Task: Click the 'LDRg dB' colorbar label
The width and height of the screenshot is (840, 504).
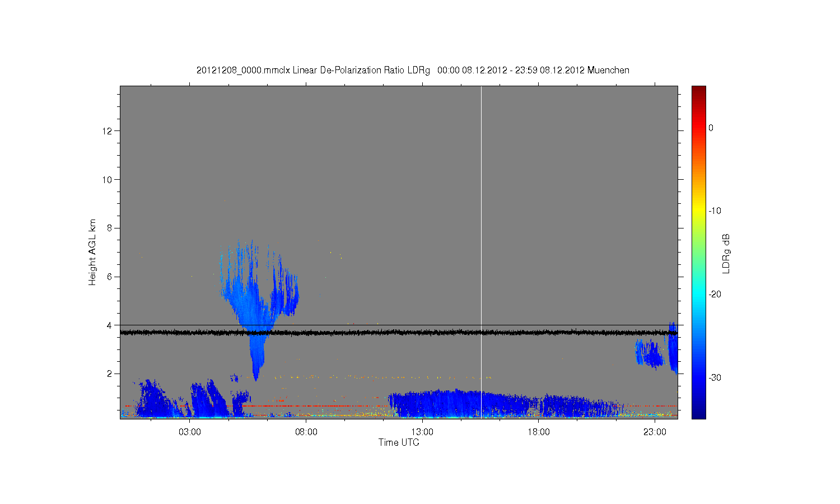Action: pyautogui.click(x=726, y=253)
